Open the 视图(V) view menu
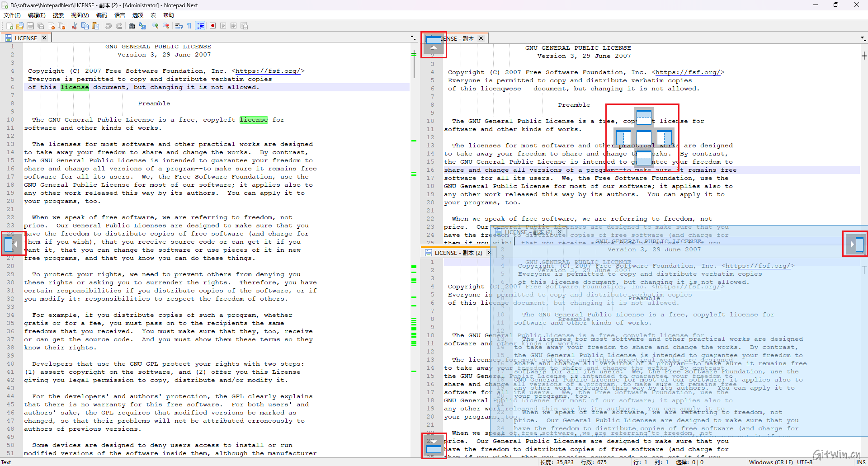868x466 pixels. pos(80,15)
